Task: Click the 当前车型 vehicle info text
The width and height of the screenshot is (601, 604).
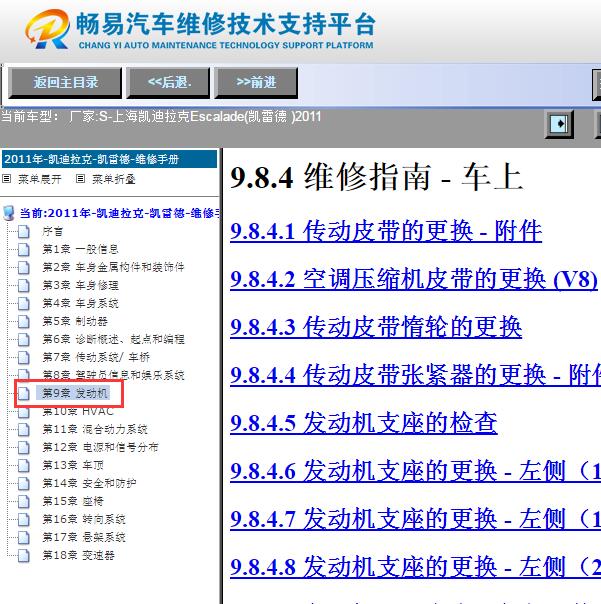Action: pos(161,116)
